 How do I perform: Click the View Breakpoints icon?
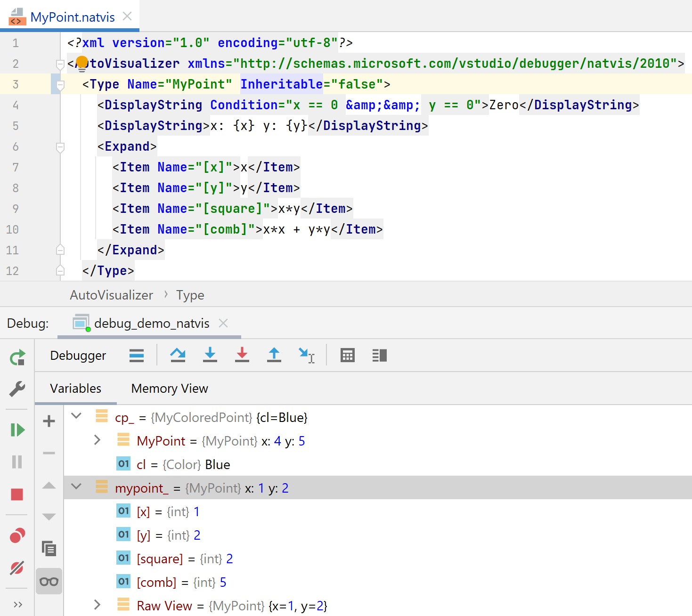[17, 535]
